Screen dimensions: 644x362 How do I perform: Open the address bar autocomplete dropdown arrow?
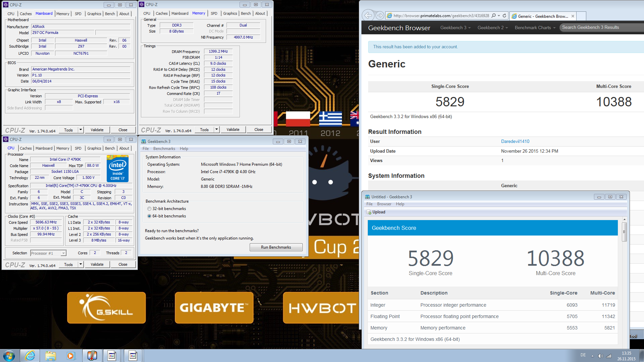click(499, 16)
